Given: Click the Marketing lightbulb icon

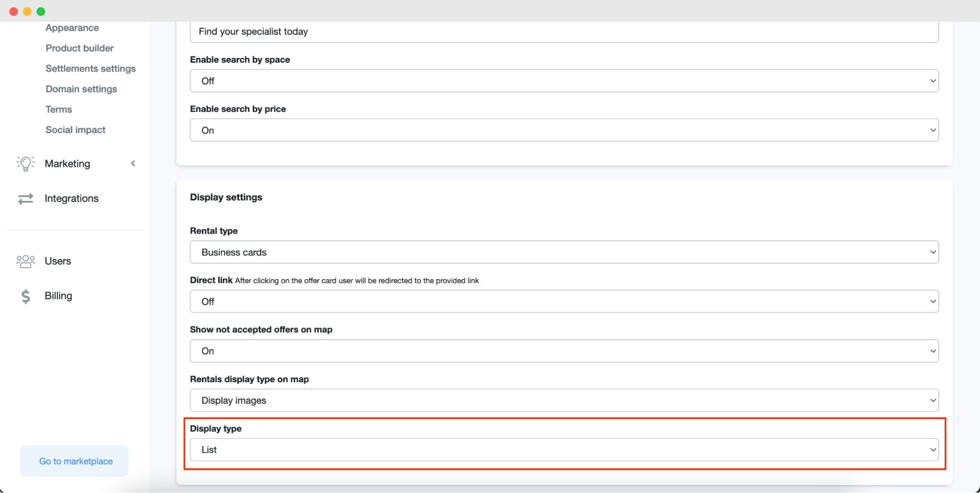Looking at the screenshot, I should tap(25, 164).
